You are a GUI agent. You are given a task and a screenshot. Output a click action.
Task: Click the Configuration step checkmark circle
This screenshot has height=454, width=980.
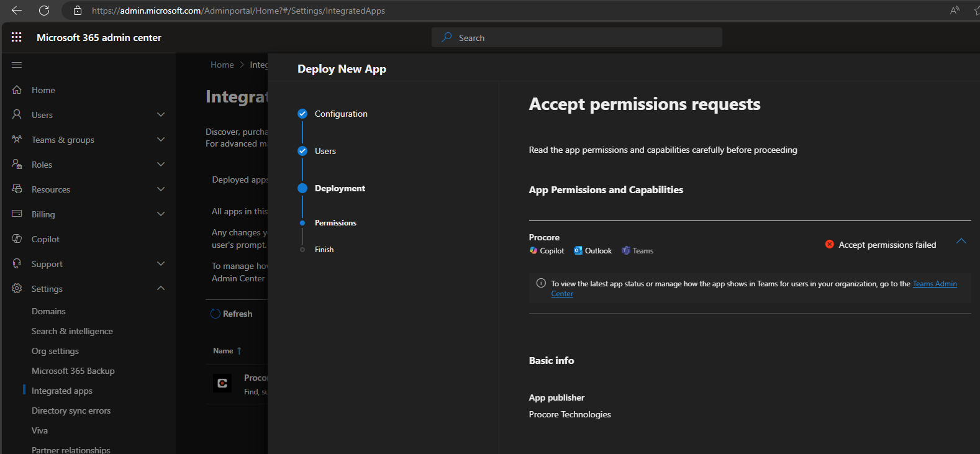coord(302,114)
